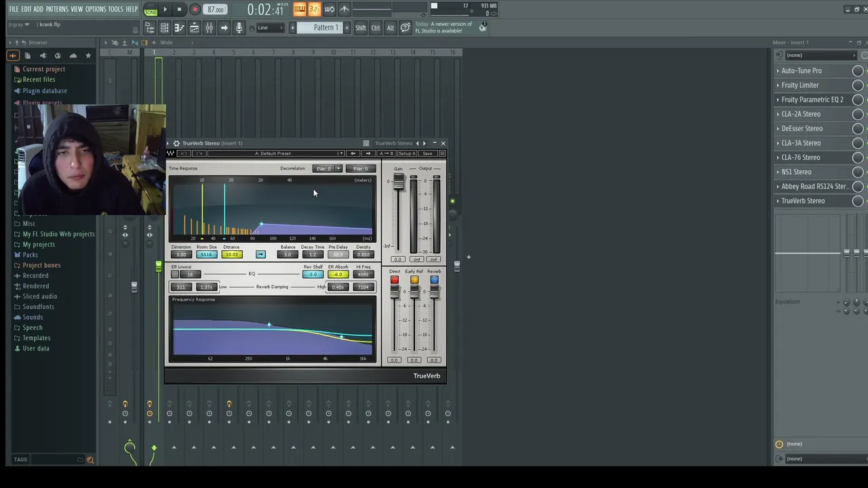This screenshot has height=488, width=868.
Task: Open Plugin database in browser
Action: (x=45, y=91)
